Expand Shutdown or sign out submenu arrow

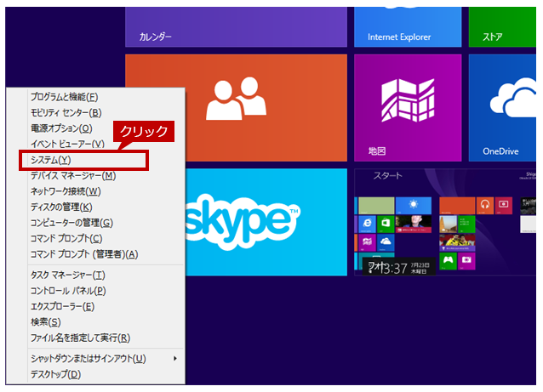(175, 359)
